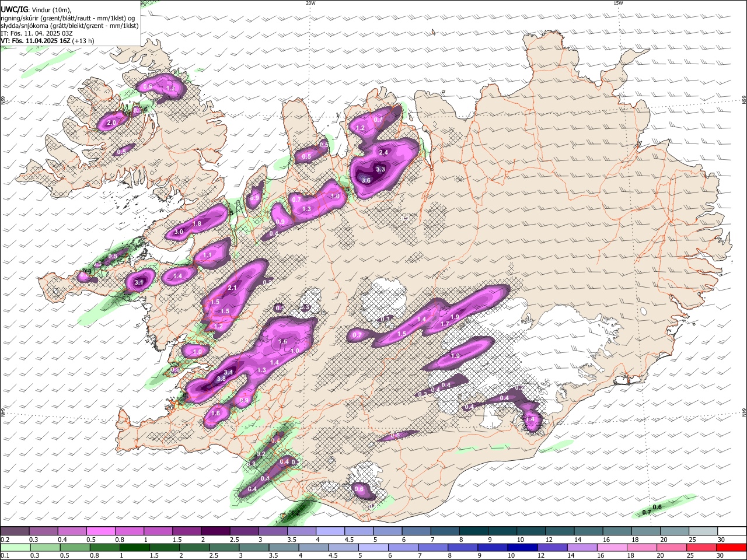Click the 2.1 precipitation value on map

(232, 288)
